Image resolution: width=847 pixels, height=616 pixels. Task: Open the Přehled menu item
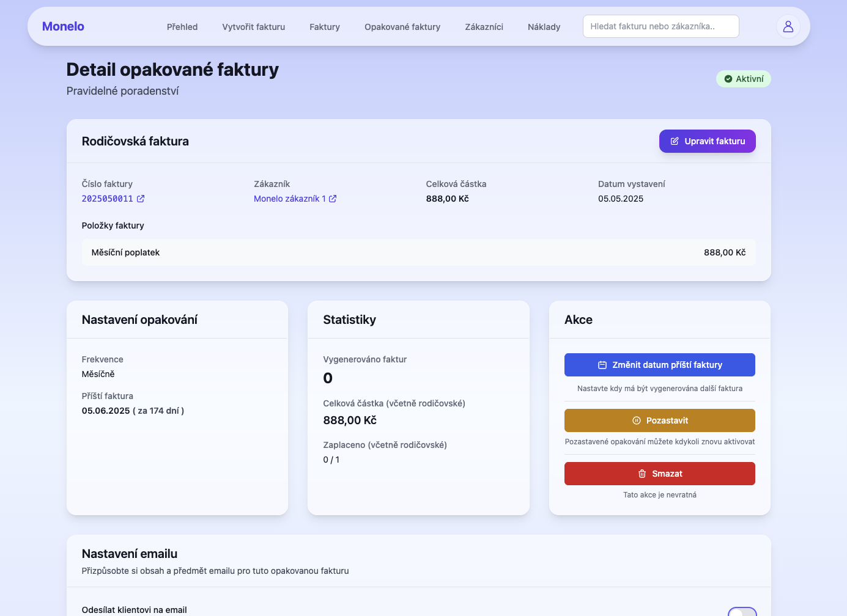click(182, 26)
